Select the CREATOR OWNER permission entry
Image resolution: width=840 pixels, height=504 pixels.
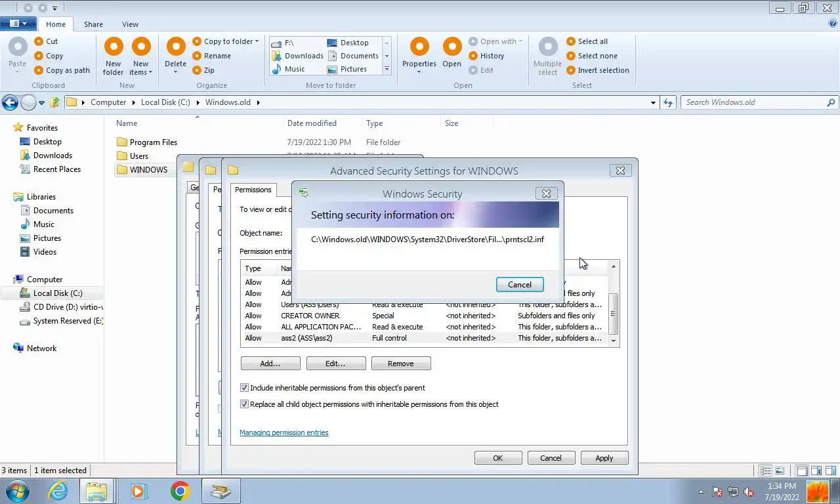point(425,316)
